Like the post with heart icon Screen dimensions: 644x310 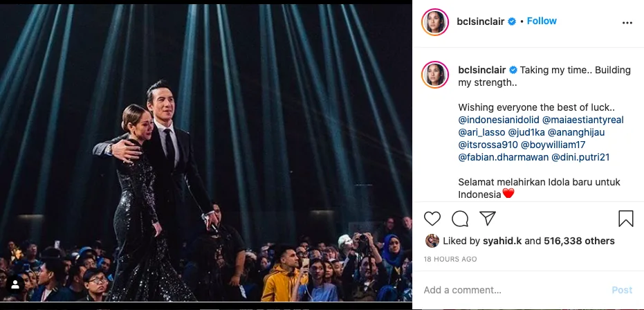tap(432, 219)
